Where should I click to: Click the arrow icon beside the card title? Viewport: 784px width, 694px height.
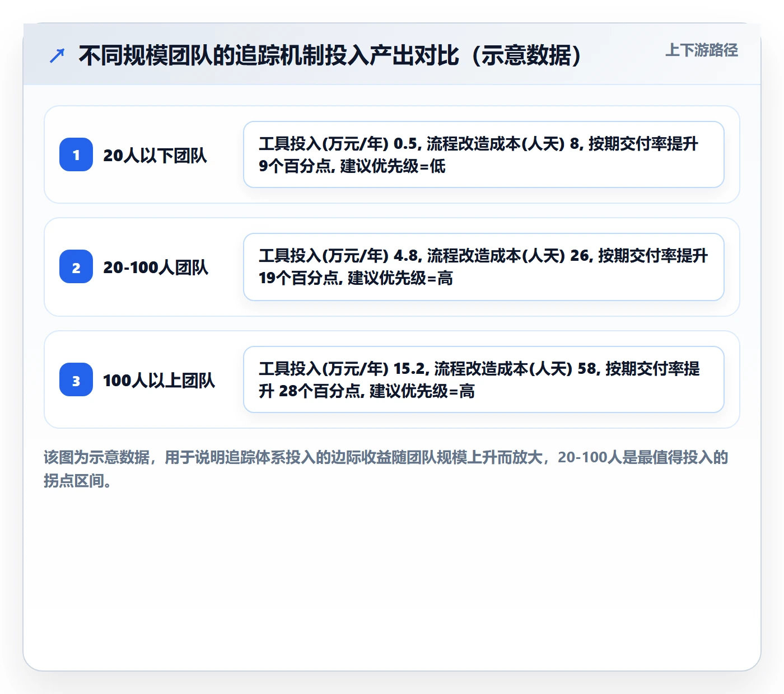pyautogui.click(x=57, y=55)
